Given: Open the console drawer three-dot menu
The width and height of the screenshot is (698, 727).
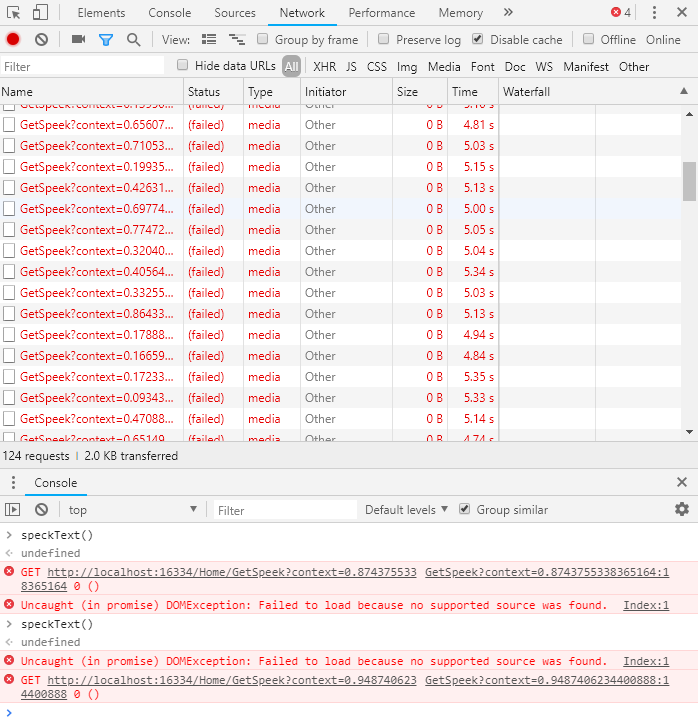Looking at the screenshot, I should coord(13,483).
